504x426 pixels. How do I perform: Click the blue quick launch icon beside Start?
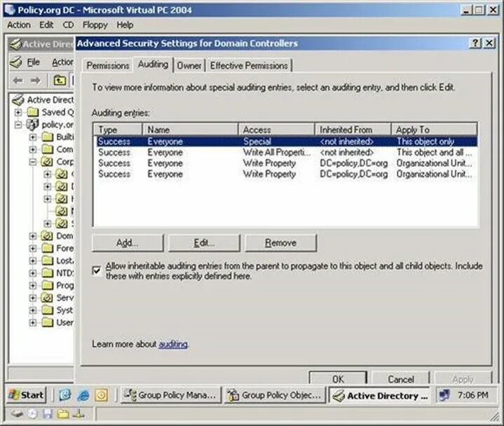click(65, 395)
